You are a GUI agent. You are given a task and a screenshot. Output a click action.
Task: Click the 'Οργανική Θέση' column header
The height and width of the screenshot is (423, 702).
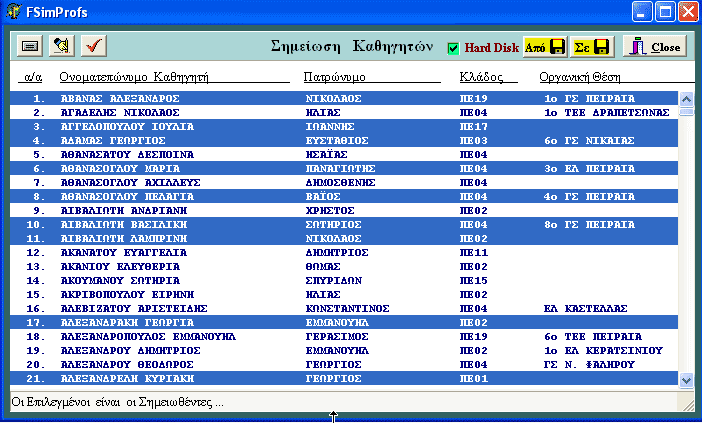577,76
